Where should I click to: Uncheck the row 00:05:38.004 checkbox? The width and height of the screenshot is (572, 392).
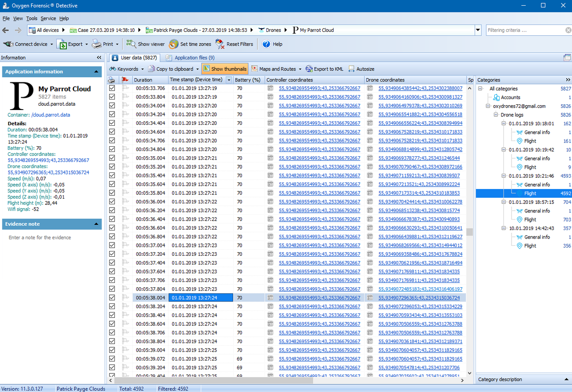tap(112, 298)
